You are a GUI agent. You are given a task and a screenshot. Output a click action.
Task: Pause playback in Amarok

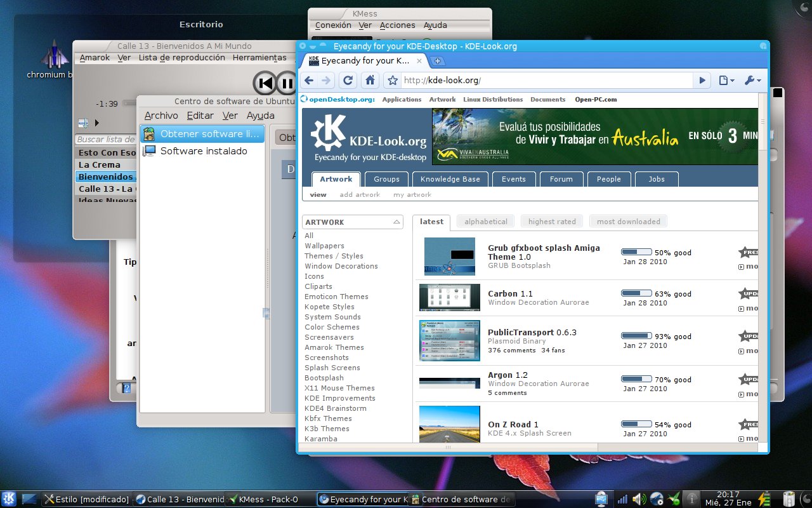[287, 83]
